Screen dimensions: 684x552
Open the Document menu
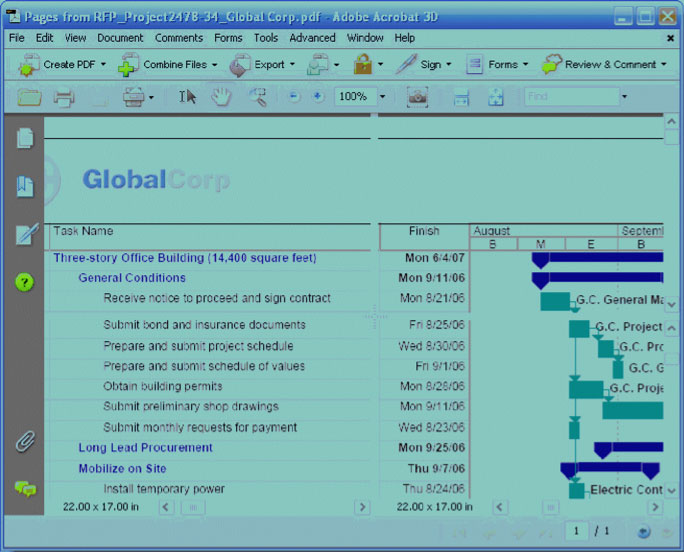[120, 38]
